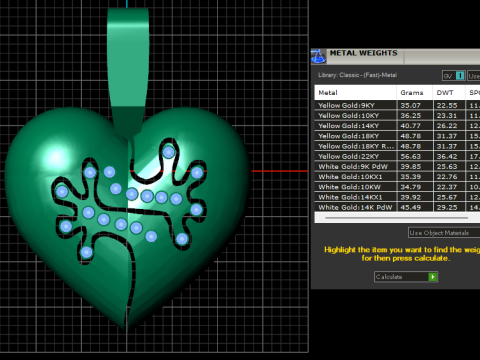Toggle the GV switch
Screen dimensions: 480x360
(454, 76)
